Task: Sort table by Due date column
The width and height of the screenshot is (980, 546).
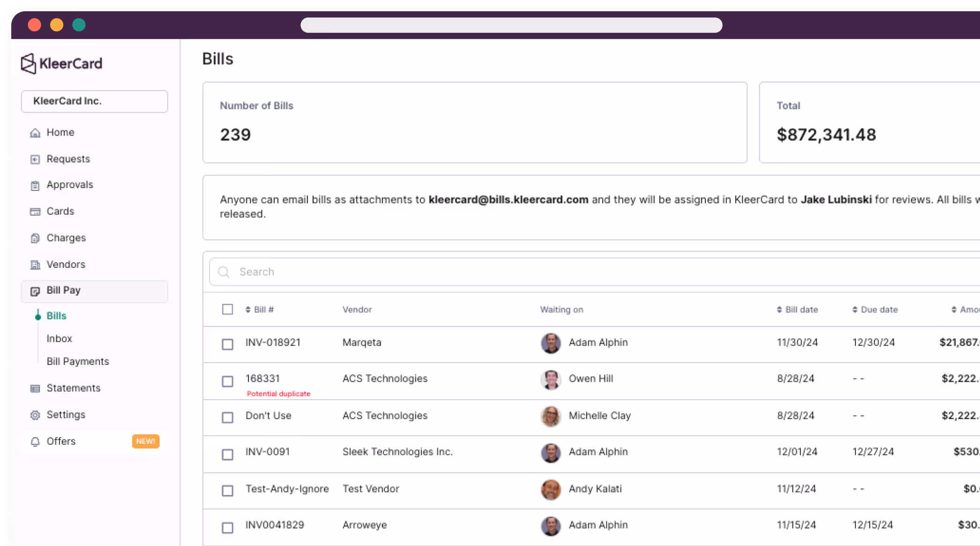Action: coord(875,310)
